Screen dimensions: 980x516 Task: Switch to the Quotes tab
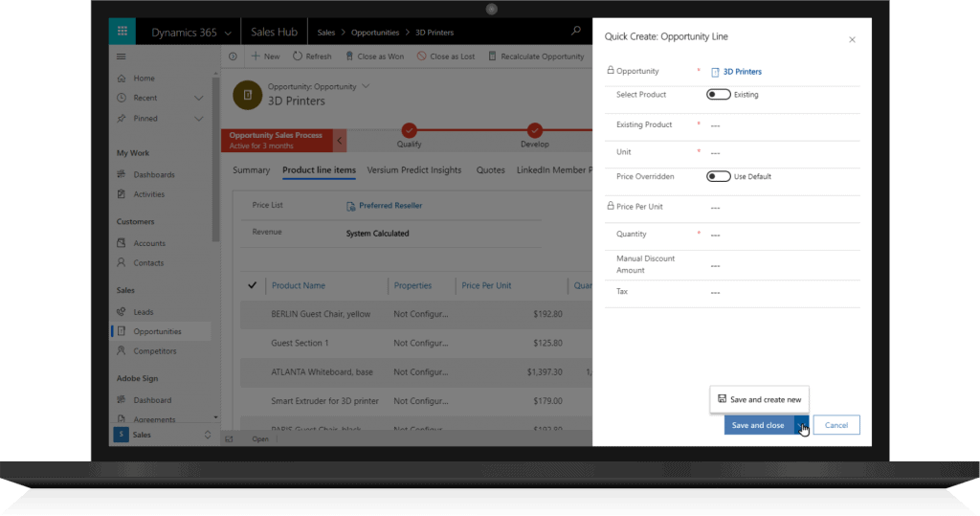[491, 170]
